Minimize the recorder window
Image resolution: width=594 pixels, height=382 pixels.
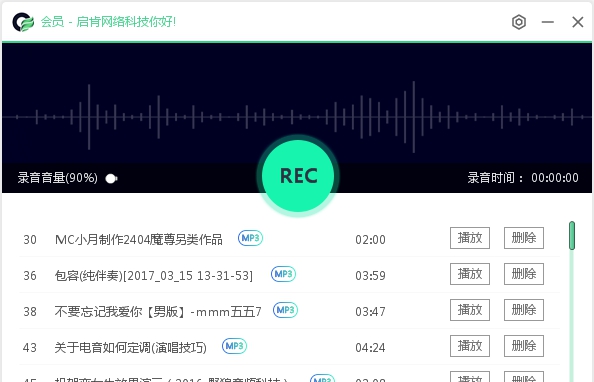tap(548, 22)
